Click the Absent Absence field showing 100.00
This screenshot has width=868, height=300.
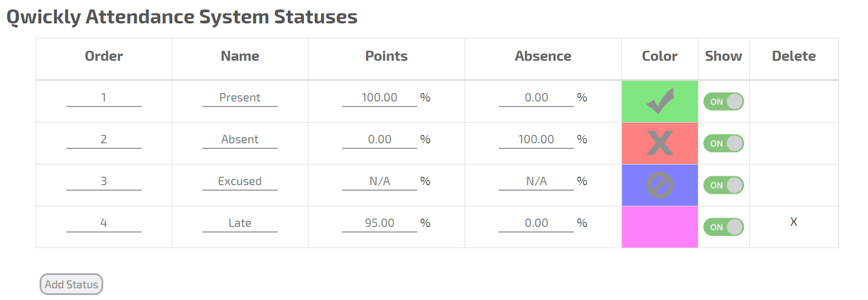(536, 139)
